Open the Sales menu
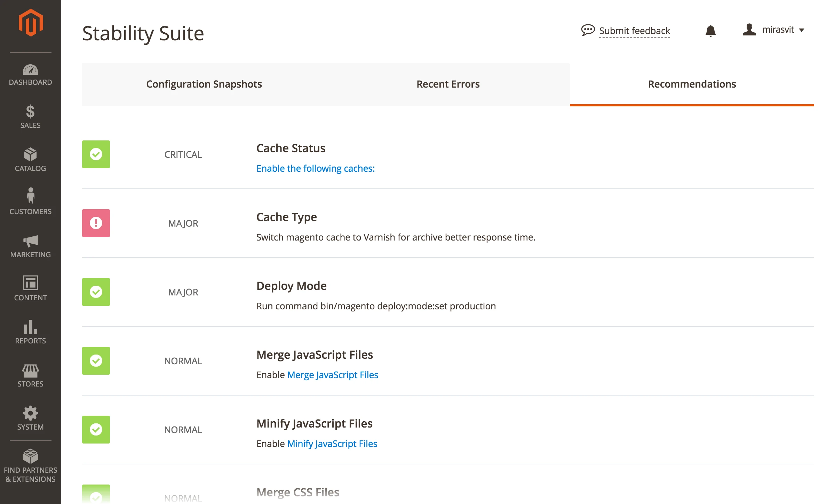 point(31,117)
